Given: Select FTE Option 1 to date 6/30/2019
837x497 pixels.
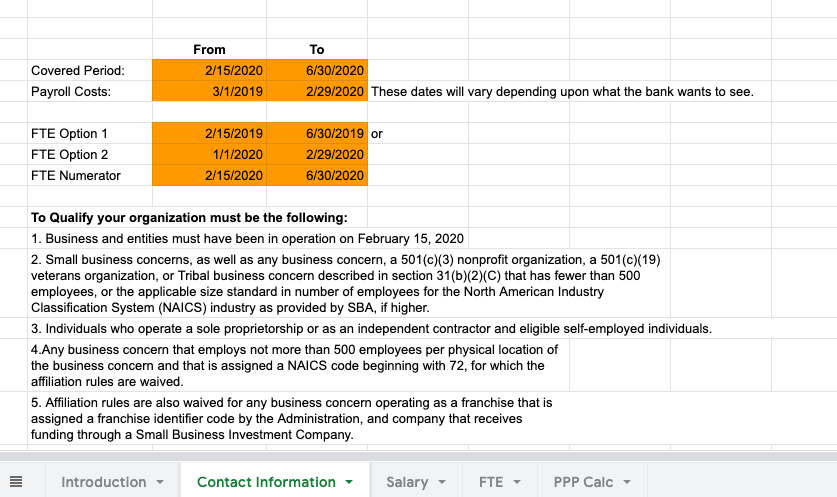Looking at the screenshot, I should [x=317, y=133].
